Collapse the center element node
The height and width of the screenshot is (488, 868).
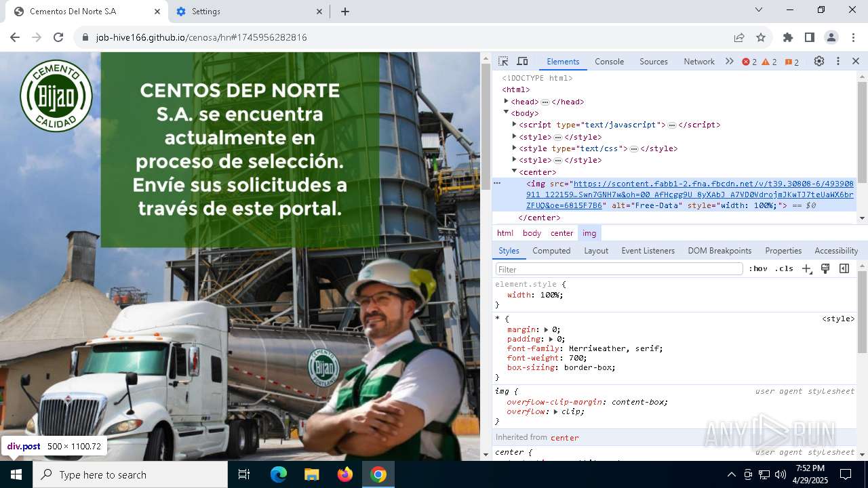click(514, 171)
